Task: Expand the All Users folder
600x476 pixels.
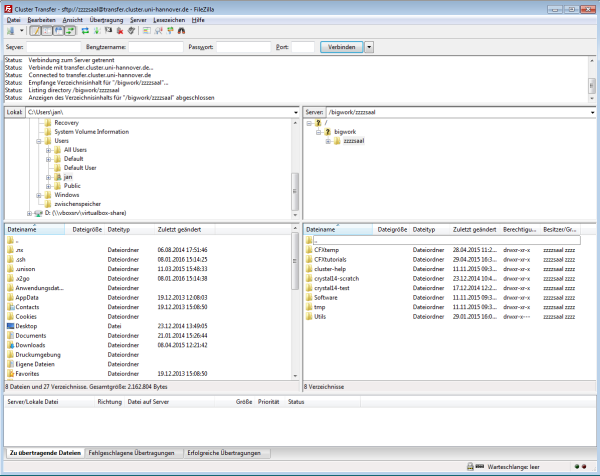Action: [48, 150]
